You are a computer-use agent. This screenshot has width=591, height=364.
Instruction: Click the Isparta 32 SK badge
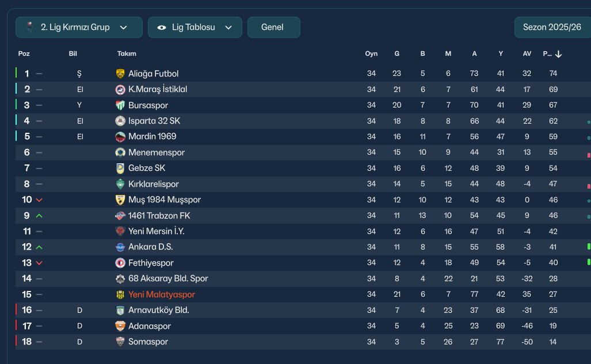coord(120,121)
